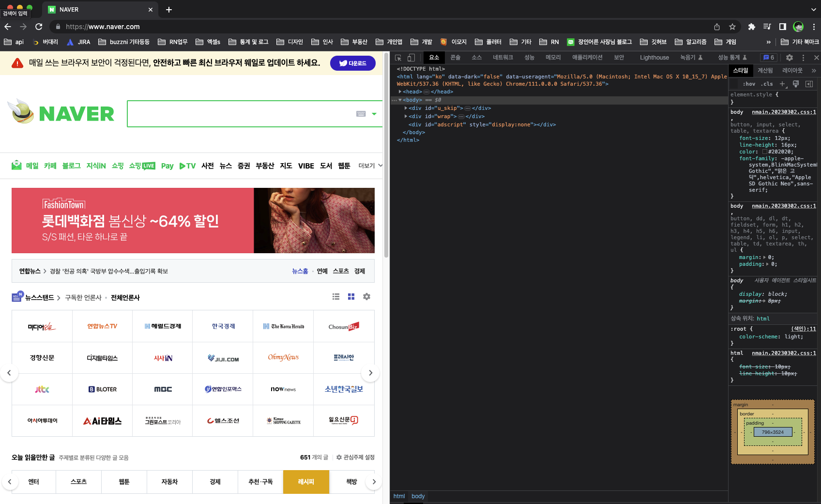The width and height of the screenshot is (821, 504).
Task: Expand the head element node
Action: 400,92
